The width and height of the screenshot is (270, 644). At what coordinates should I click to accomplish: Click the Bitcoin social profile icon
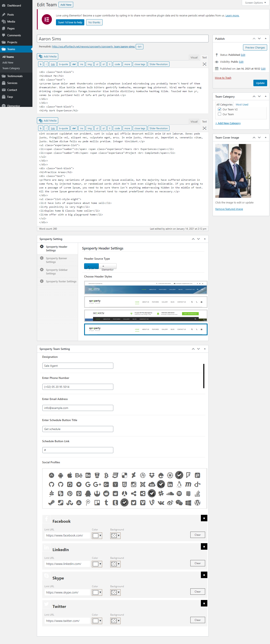click(106, 475)
